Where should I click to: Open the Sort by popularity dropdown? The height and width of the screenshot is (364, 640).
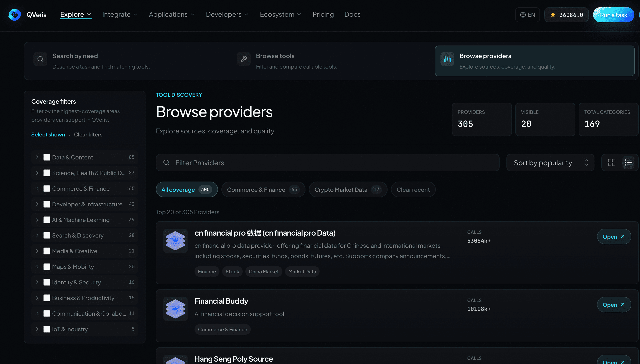550,162
